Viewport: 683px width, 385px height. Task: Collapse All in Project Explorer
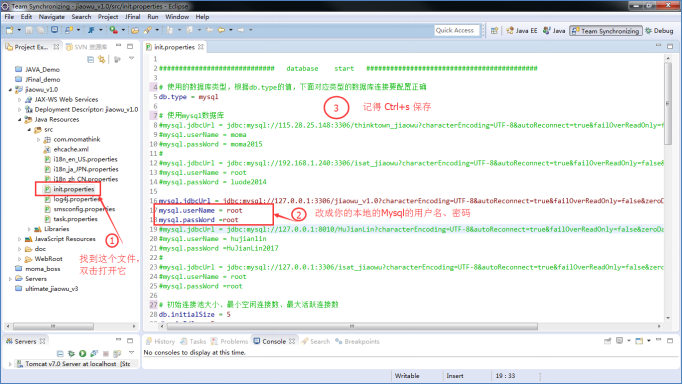pos(90,59)
